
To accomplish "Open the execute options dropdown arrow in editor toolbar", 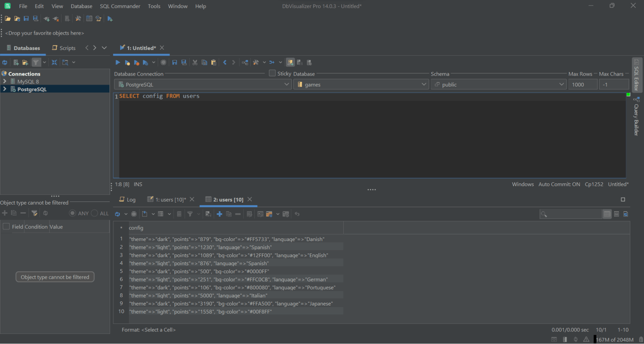I will click(153, 62).
